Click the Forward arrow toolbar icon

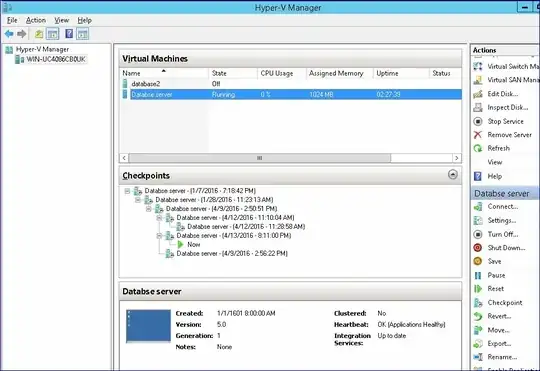22,34
